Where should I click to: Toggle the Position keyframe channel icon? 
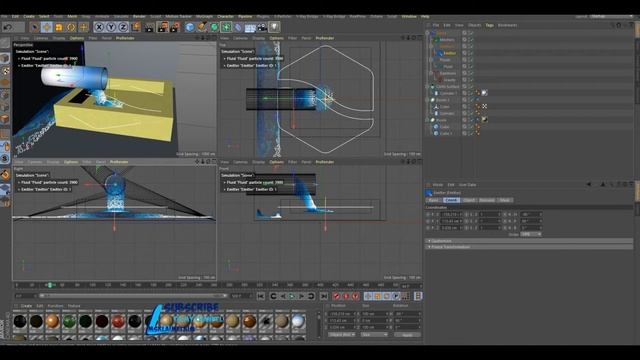pos(368,296)
